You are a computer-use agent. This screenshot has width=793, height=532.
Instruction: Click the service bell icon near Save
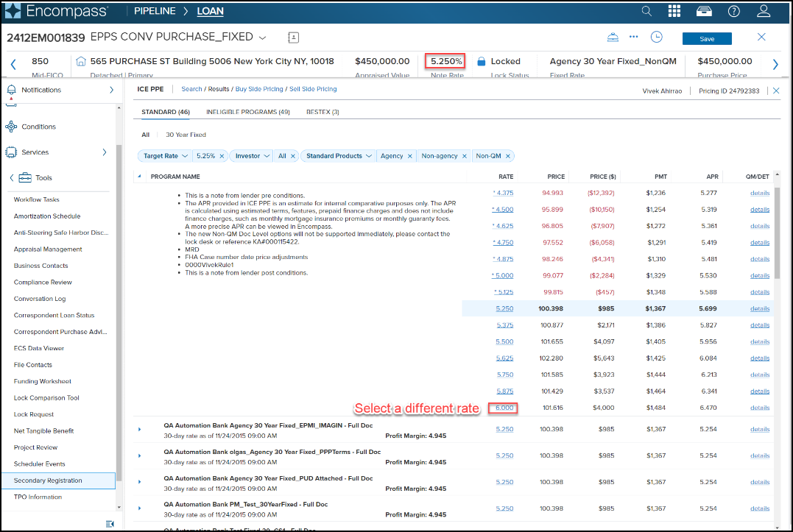(x=613, y=38)
